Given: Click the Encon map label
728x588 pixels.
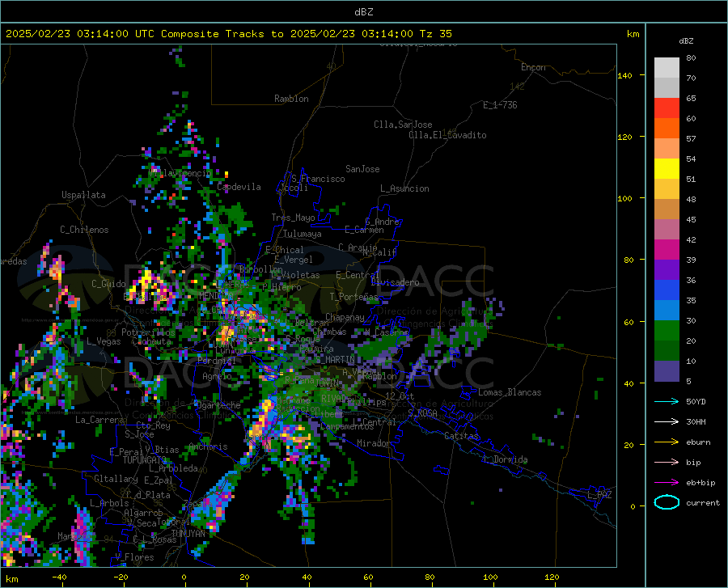Looking at the screenshot, I should (533, 67).
